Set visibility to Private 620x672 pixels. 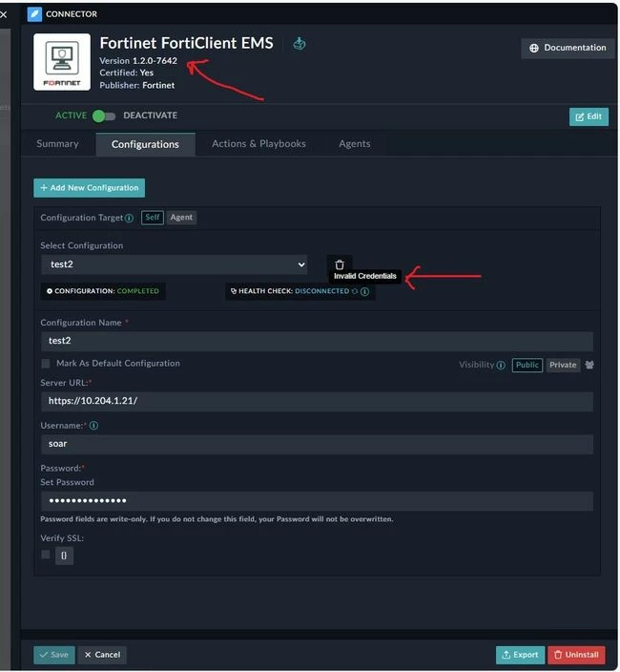(x=563, y=366)
